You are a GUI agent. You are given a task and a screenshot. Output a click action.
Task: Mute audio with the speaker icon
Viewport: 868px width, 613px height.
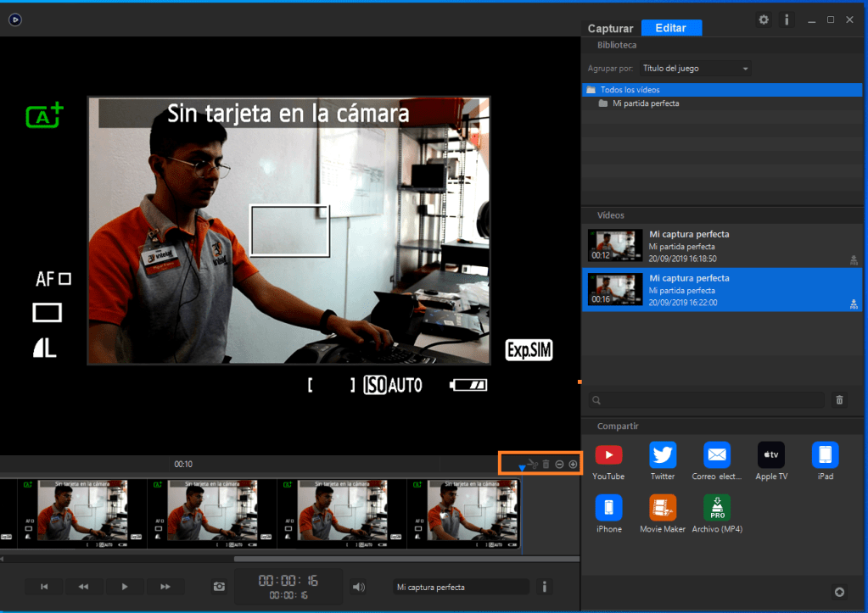click(359, 587)
